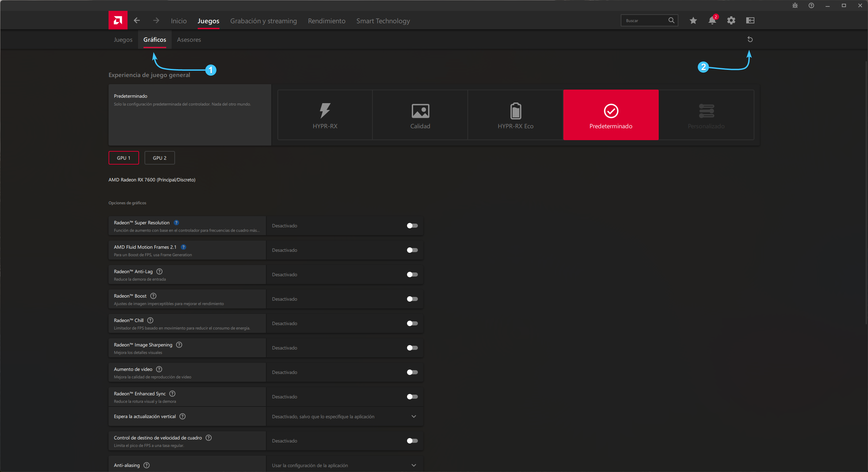Turn on Radeon Chill
The image size is (868, 472).
(x=412, y=323)
